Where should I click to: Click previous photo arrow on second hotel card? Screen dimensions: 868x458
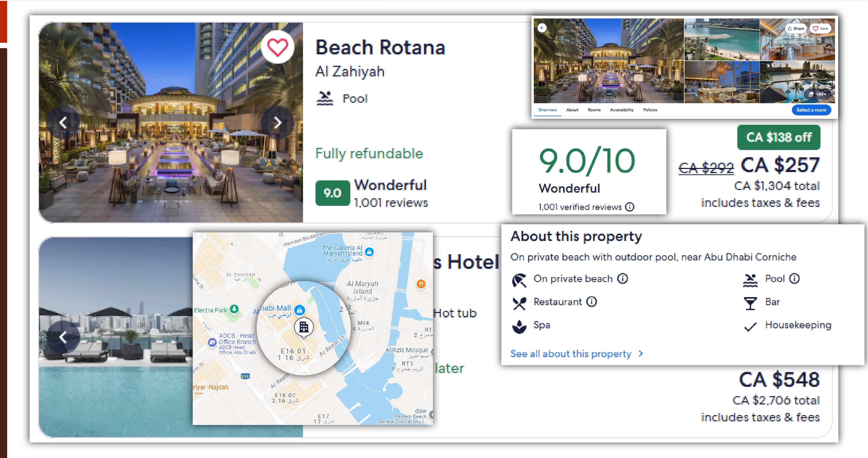pyautogui.click(x=63, y=337)
